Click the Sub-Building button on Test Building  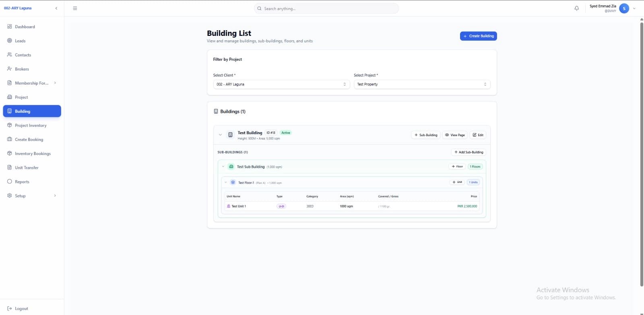(426, 135)
